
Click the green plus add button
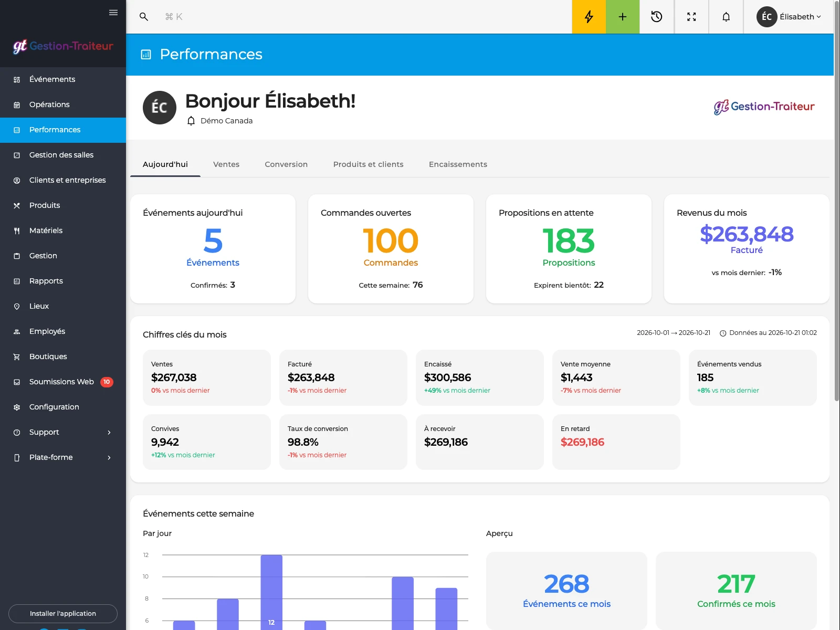(x=623, y=17)
